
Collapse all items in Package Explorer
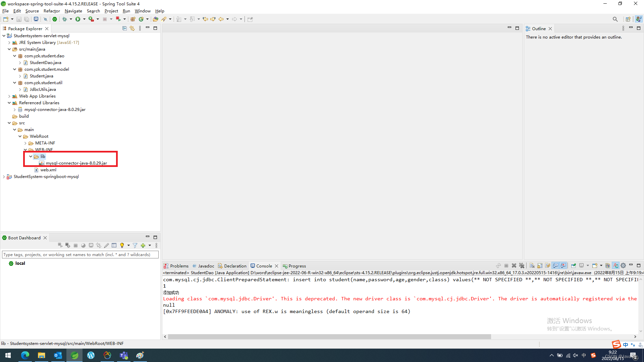tap(125, 28)
